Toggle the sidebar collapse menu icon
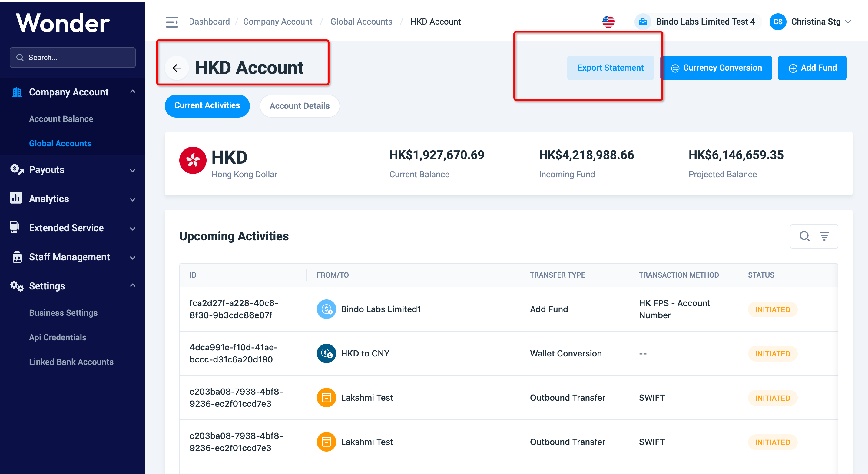Image resolution: width=868 pixels, height=474 pixels. [172, 22]
